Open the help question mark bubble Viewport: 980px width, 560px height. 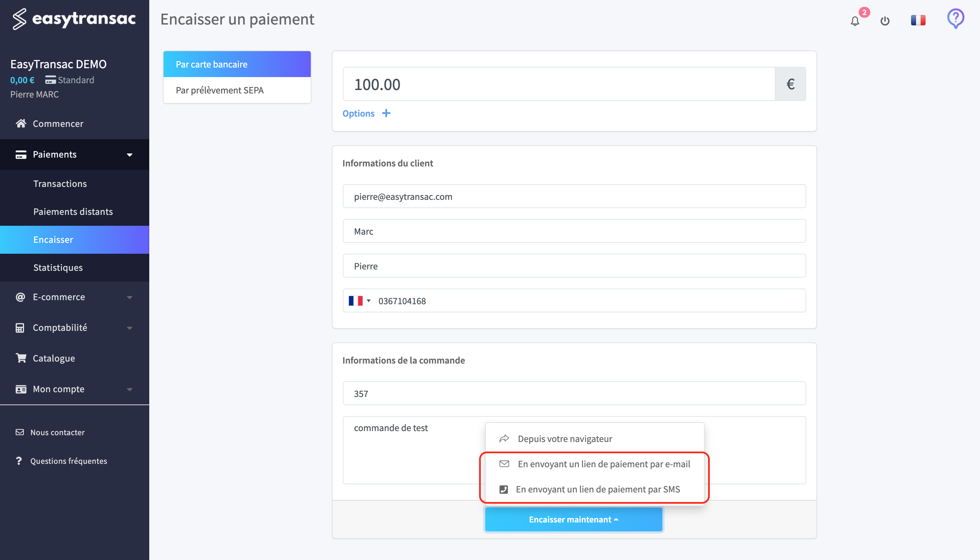click(x=955, y=18)
